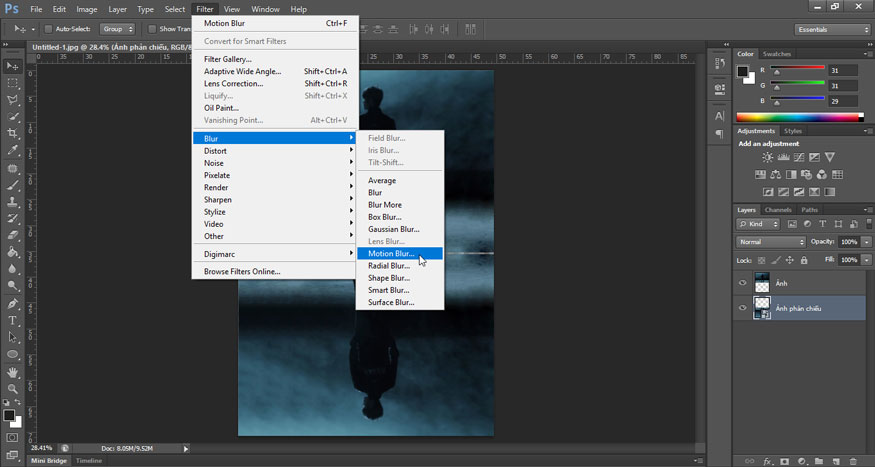
Task: Add a Curves adjustment
Action: click(799, 157)
